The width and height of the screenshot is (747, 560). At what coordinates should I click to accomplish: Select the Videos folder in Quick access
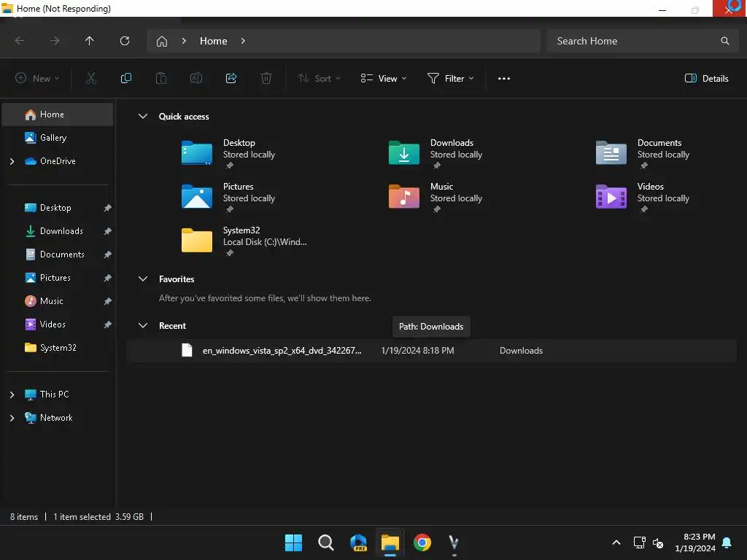pos(643,197)
